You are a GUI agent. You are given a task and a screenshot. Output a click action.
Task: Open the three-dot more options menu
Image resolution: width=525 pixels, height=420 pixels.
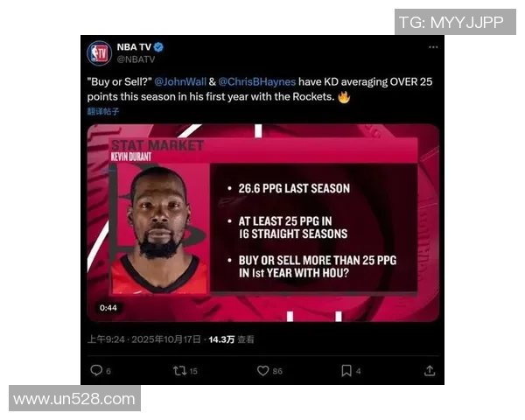433,47
